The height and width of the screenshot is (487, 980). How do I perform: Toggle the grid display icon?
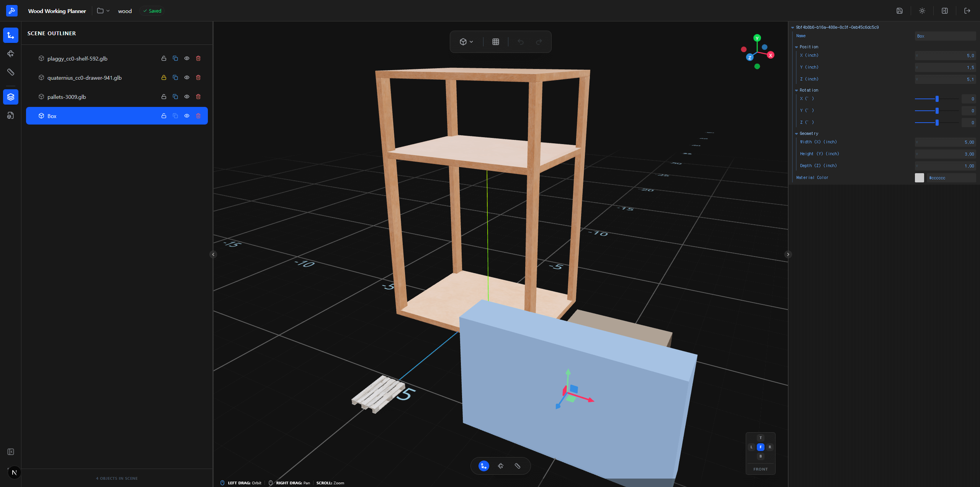(x=496, y=42)
